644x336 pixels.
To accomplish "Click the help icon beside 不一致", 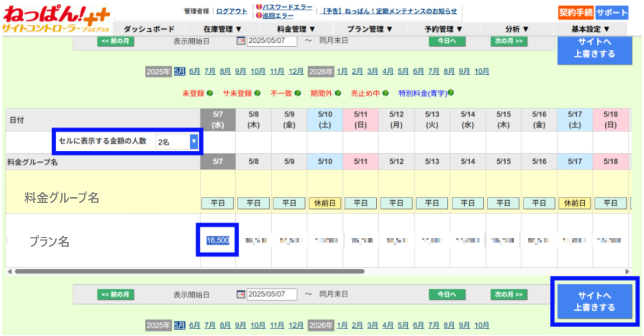I will tap(297, 93).
